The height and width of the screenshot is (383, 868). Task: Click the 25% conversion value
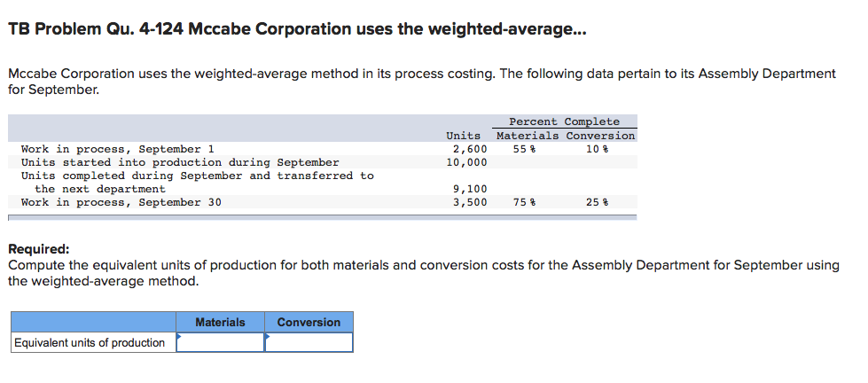point(598,202)
